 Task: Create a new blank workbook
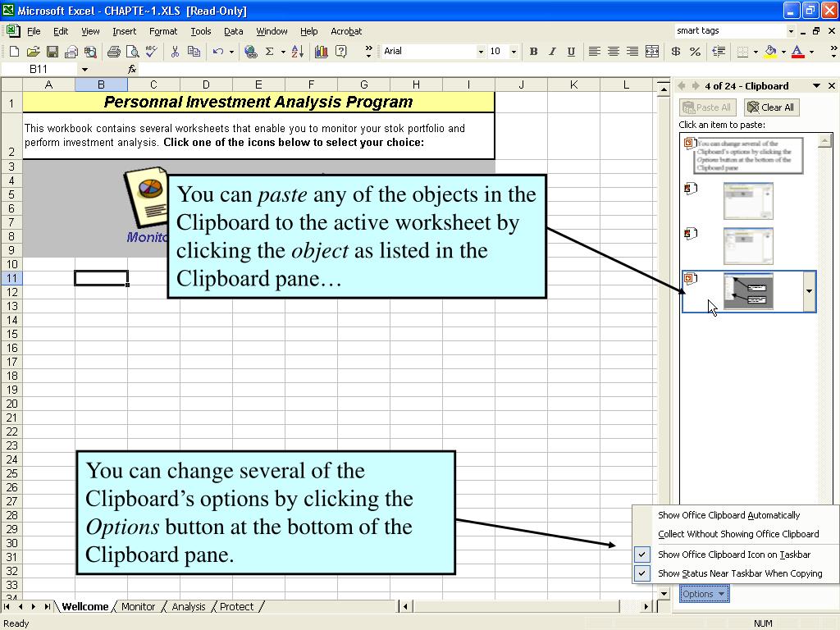point(15,52)
